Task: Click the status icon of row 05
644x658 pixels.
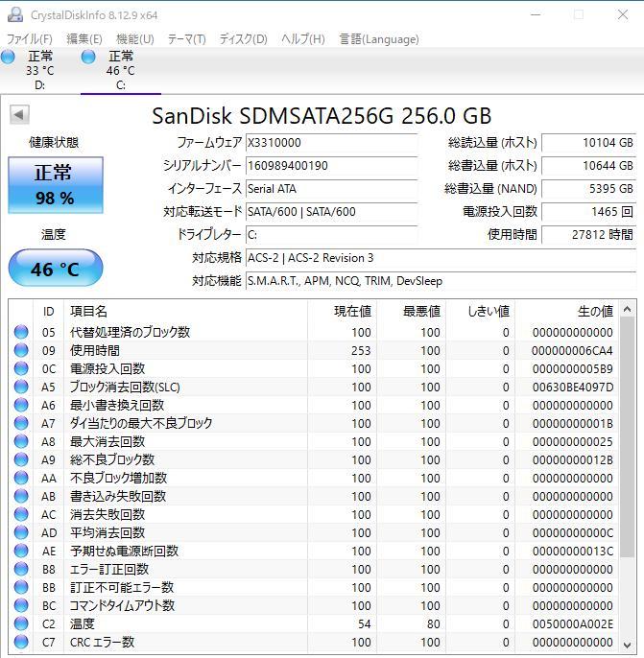Action: (21, 332)
